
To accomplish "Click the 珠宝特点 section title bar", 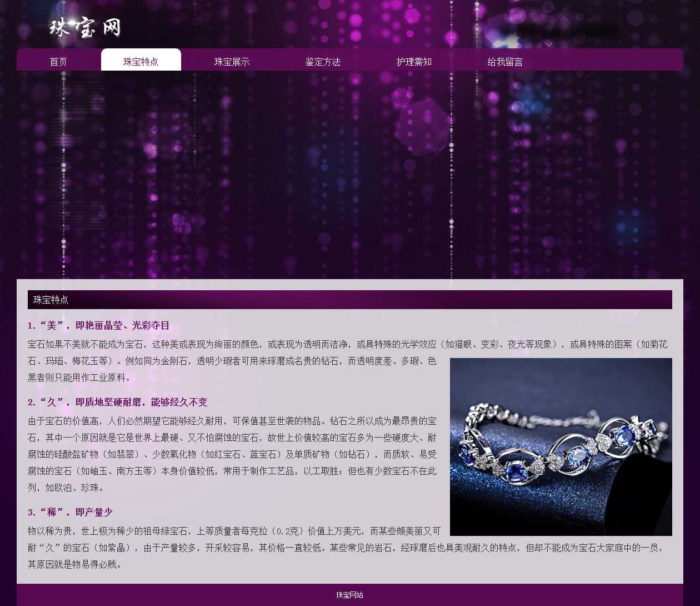I will point(349,300).
